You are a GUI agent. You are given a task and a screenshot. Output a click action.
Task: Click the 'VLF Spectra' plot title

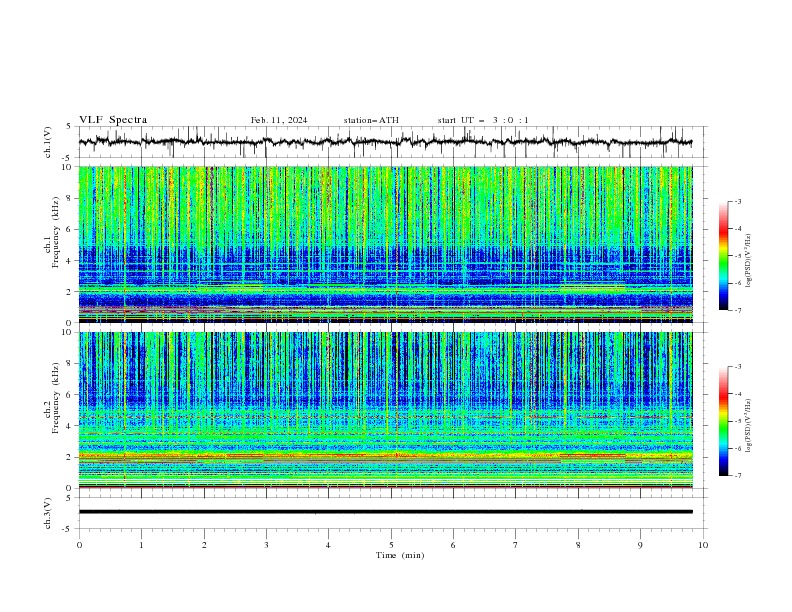(113, 120)
